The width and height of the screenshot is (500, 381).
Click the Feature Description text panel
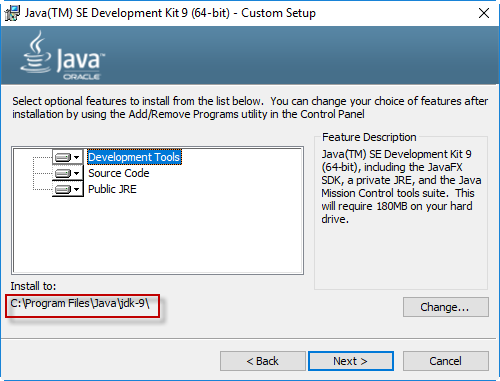click(x=401, y=213)
